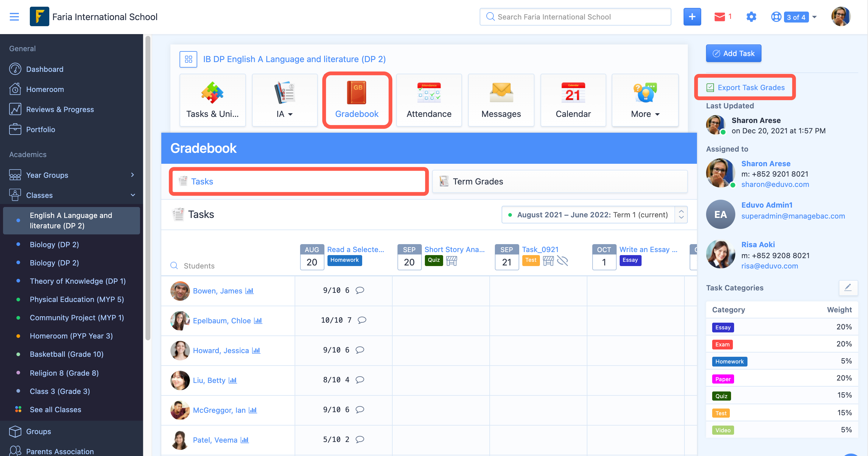Click the blue plus quick-add icon
The height and width of the screenshot is (456, 868).
coord(692,16)
